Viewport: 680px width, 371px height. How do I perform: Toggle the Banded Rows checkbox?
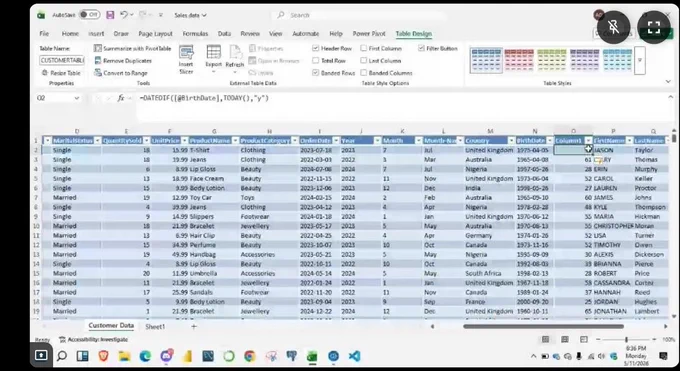point(316,73)
